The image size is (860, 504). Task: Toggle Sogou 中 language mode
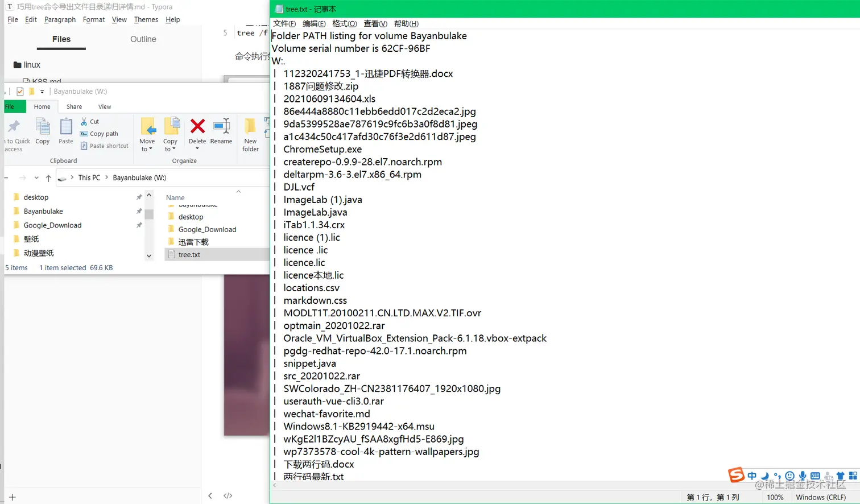[752, 476]
